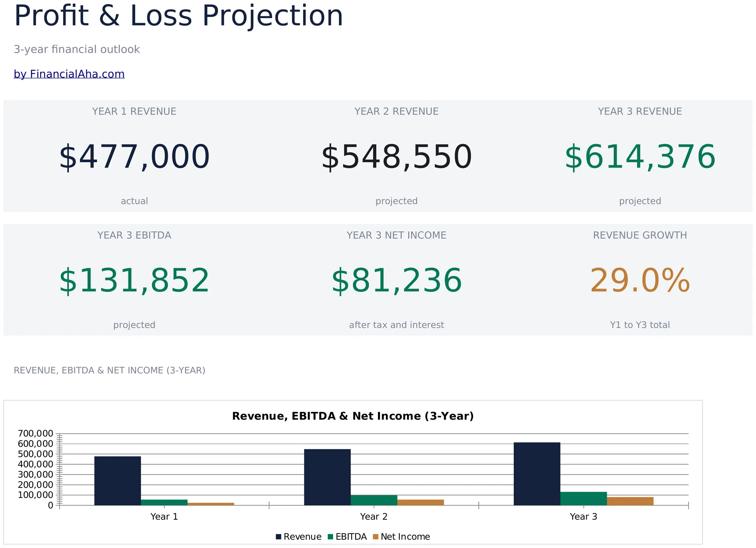Click the Year 2 EBITDA bar
Viewport: 756px width, 548px height.
374,500
